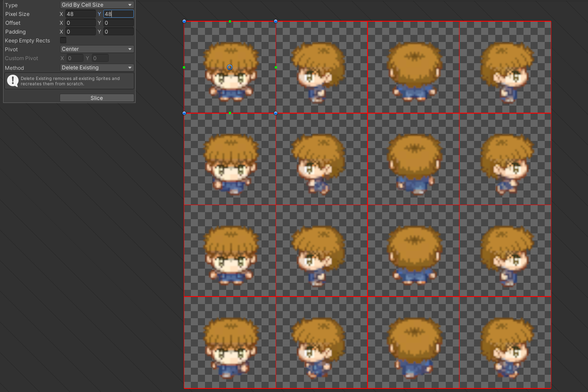Click the Padding label

[x=15, y=32]
